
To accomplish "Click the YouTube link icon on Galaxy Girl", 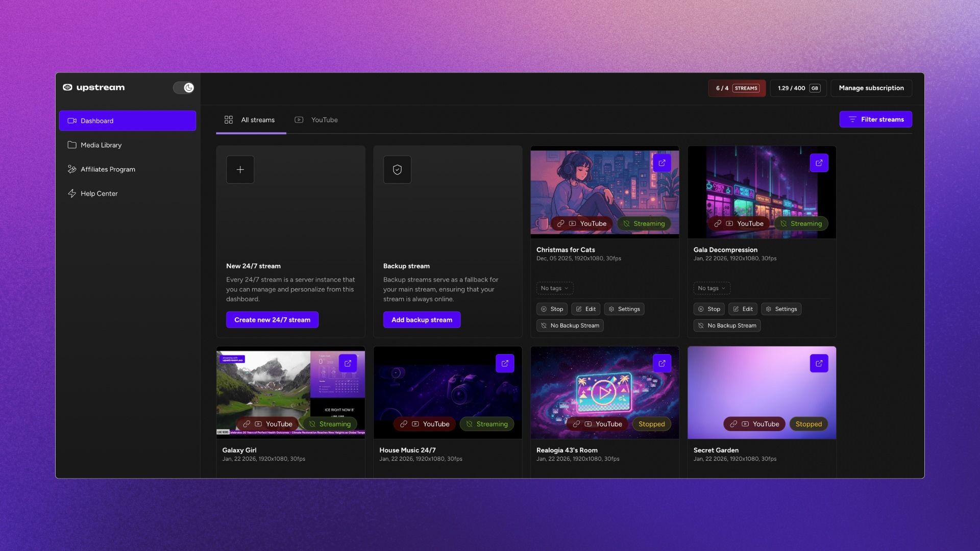I will pos(247,423).
